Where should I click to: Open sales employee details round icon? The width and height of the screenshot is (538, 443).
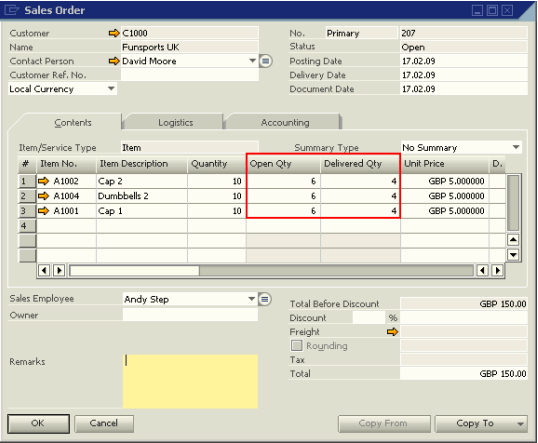coord(265,299)
